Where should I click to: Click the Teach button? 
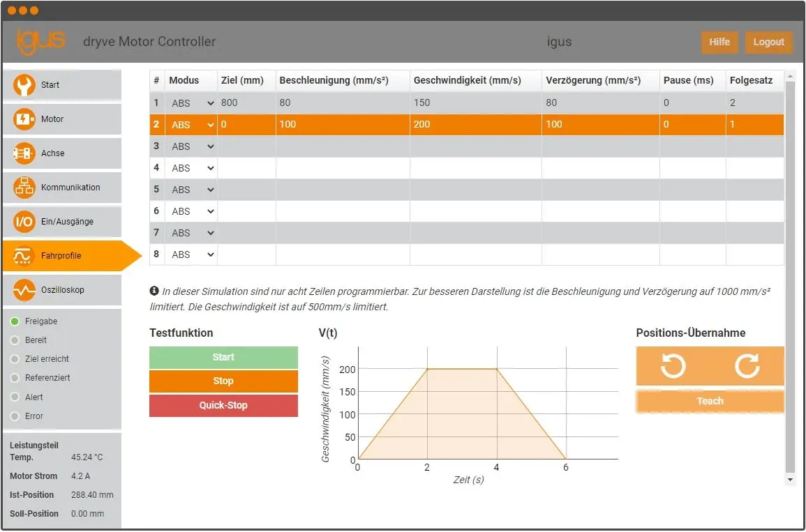[710, 401]
